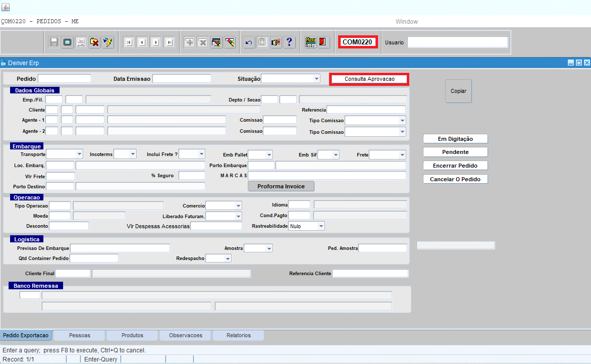Click the green plus insert record icon
591x364 pixels.
click(x=189, y=42)
